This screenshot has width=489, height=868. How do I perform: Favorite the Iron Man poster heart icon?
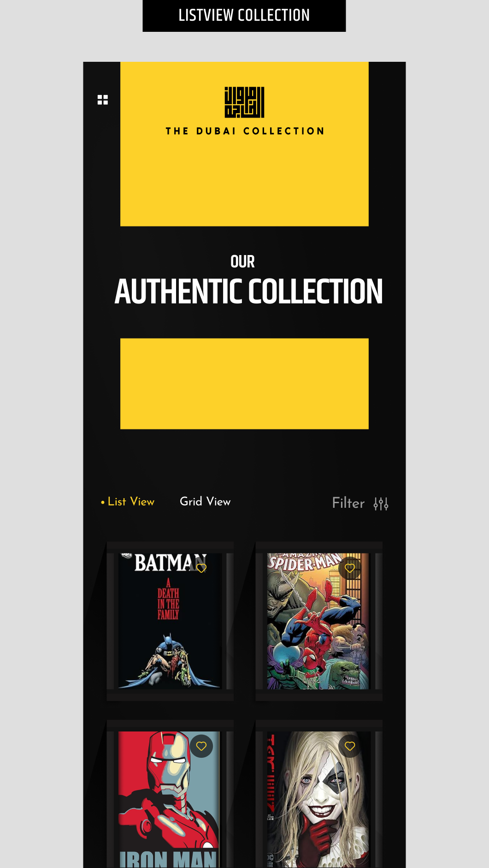[x=201, y=746]
